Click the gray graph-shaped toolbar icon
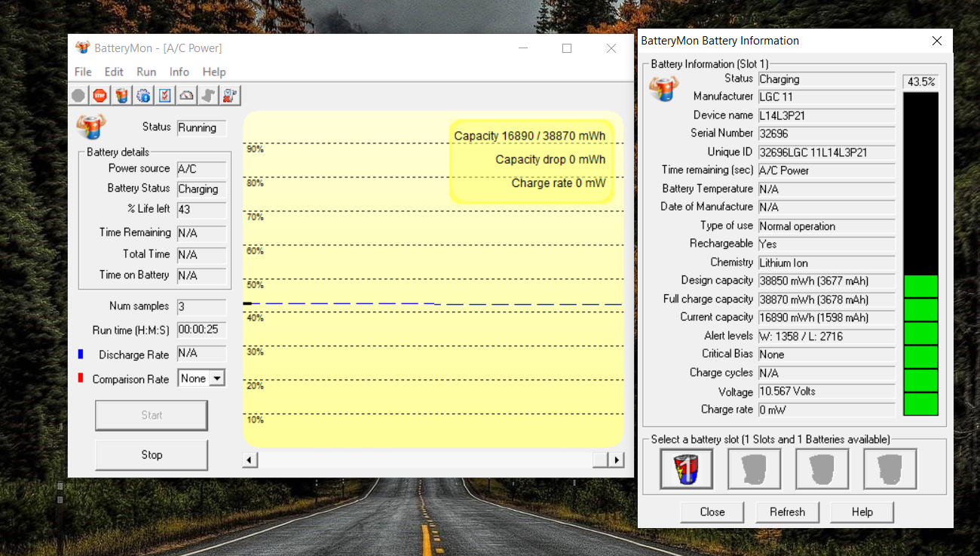Viewport: 980px width, 556px height. (x=208, y=95)
